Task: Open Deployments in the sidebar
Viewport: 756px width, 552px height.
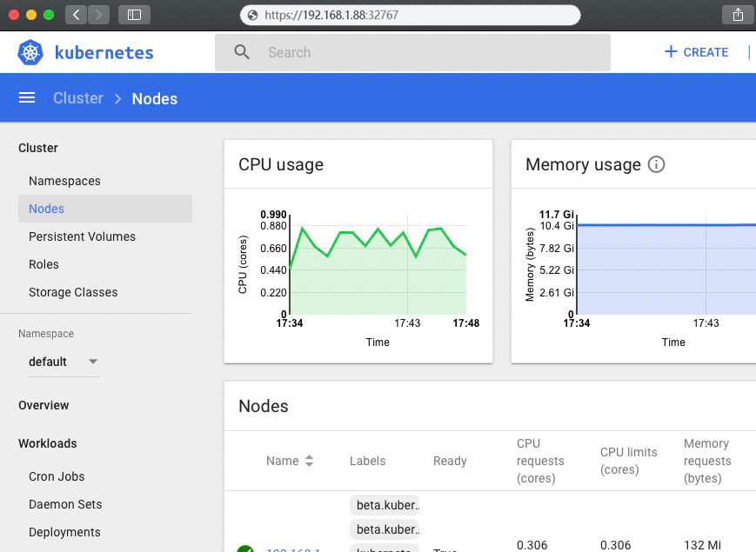Action: pyautogui.click(x=64, y=532)
